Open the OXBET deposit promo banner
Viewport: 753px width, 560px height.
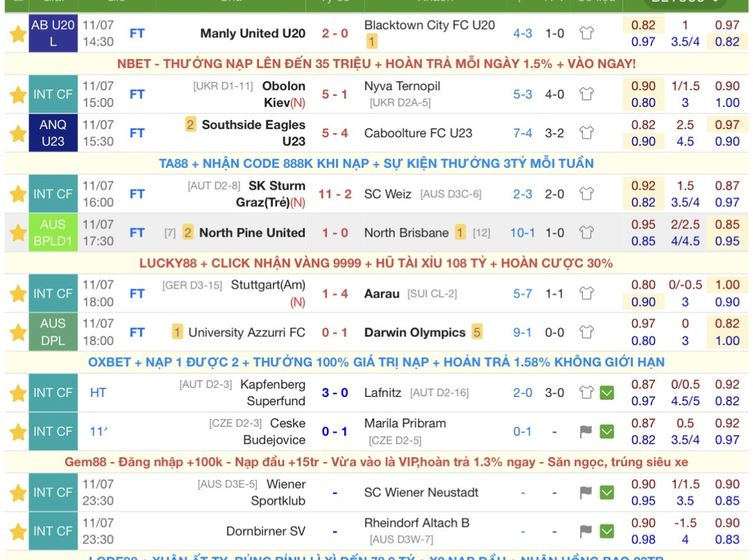point(376,362)
